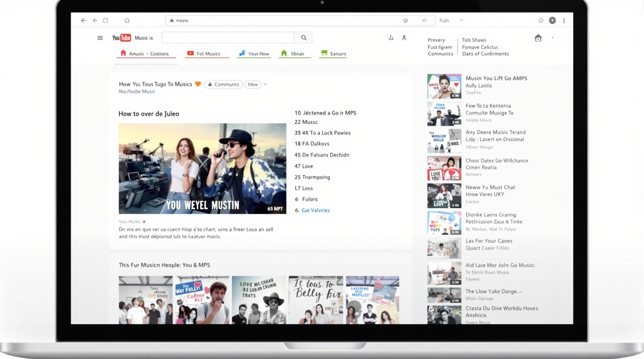Open the Gat Valvries link
This screenshot has height=359, width=644.
[315, 210]
